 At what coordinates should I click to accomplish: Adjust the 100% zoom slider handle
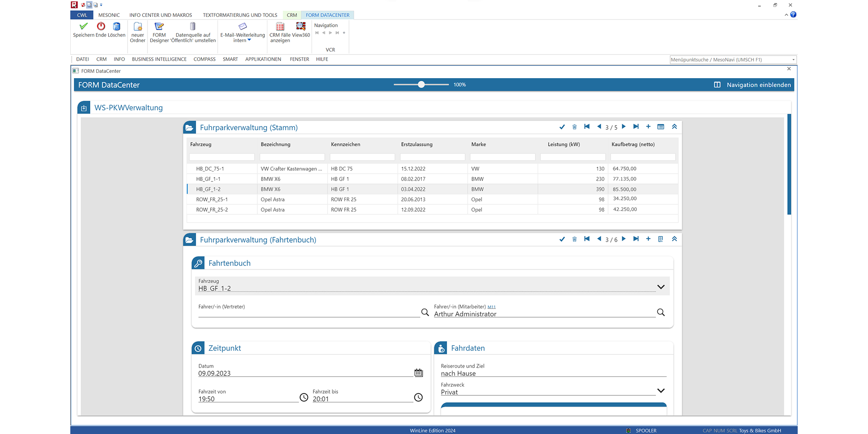pos(421,85)
